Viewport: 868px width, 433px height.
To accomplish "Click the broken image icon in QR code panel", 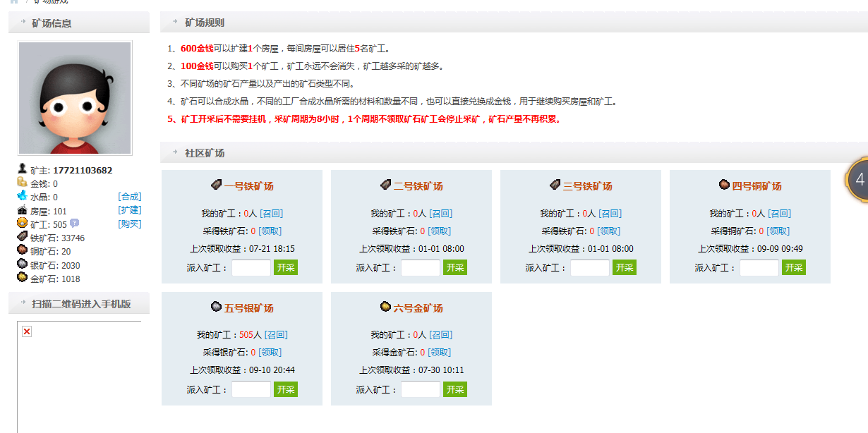I will tap(27, 331).
